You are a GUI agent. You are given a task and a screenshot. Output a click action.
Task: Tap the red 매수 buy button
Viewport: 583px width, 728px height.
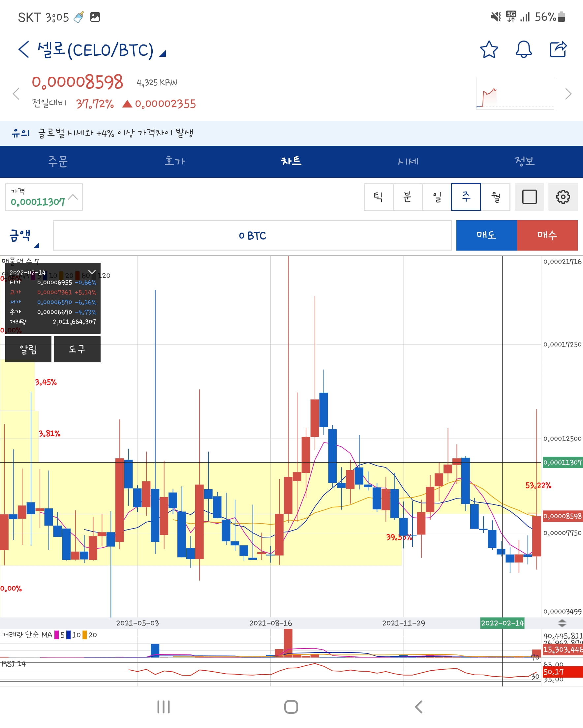(547, 235)
